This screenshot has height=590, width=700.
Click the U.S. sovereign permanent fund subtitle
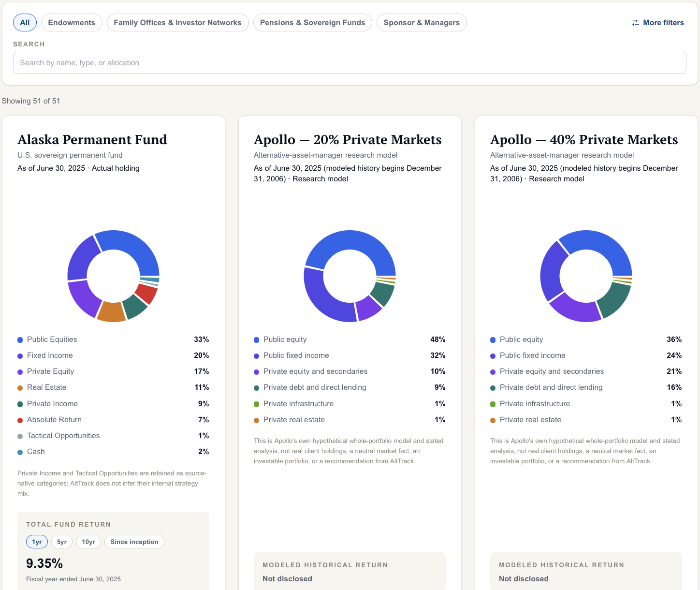pos(70,155)
